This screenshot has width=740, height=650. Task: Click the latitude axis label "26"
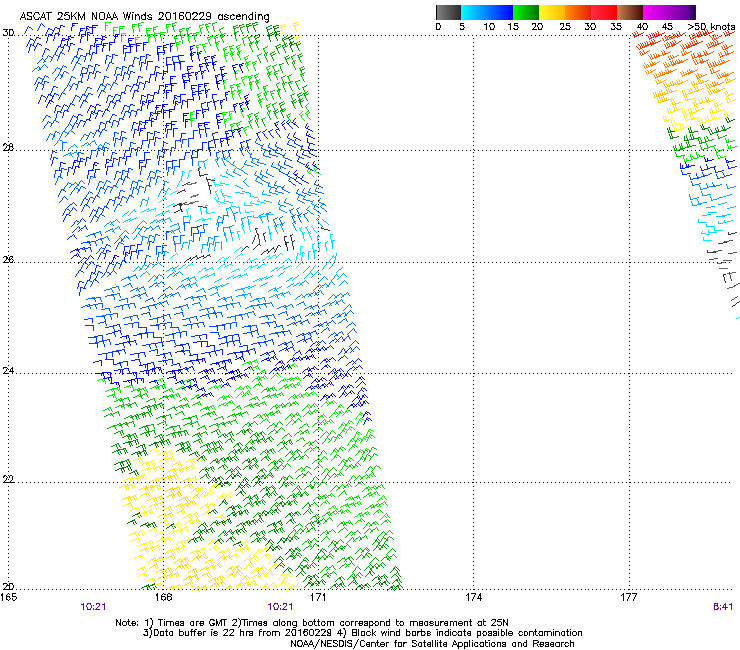pos(8,259)
